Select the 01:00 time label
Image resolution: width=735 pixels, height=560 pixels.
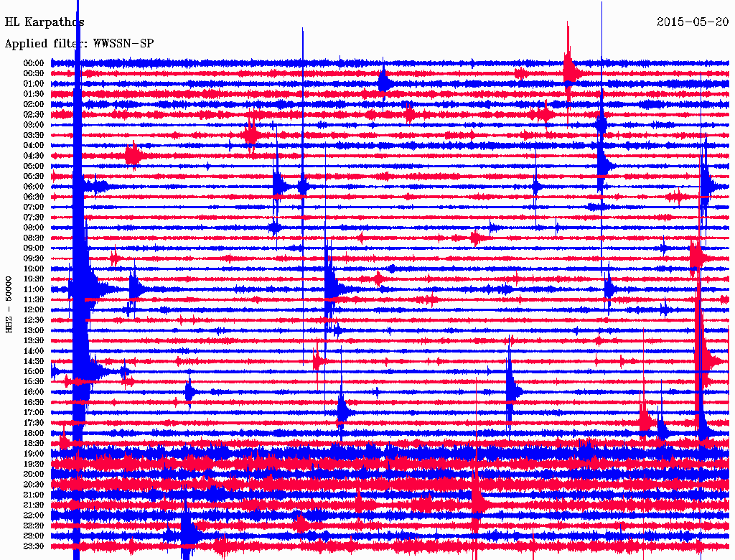click(34, 84)
